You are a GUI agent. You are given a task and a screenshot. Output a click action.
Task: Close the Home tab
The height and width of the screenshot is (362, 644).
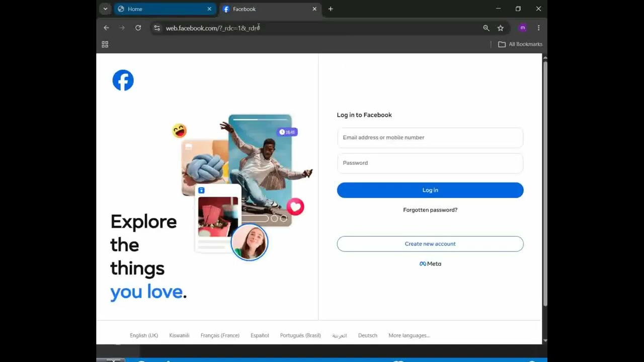pos(209,9)
